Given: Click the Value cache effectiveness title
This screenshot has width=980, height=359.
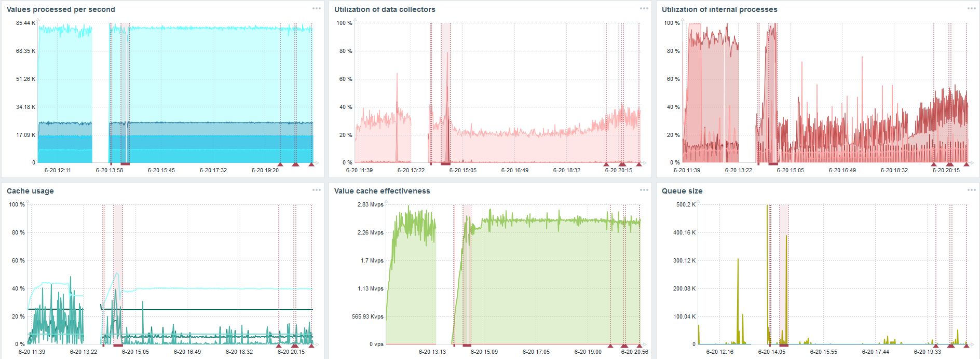Looking at the screenshot, I should tap(382, 191).
